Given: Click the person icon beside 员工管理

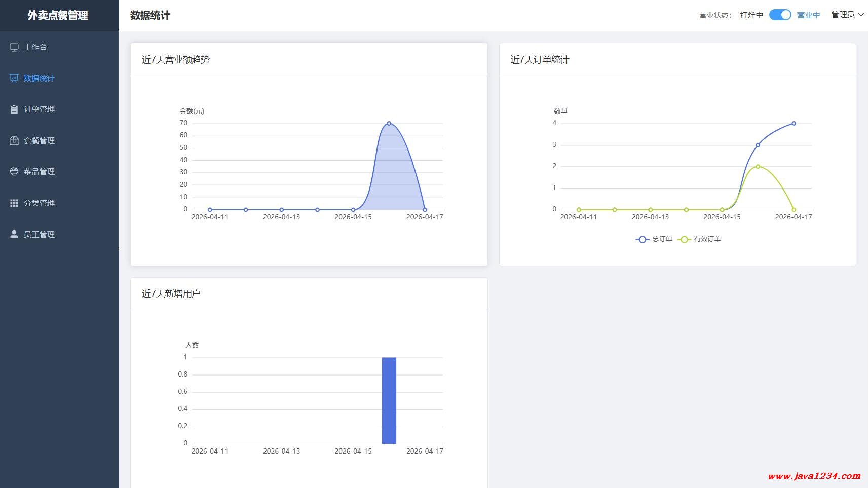Looking at the screenshot, I should tap(14, 234).
